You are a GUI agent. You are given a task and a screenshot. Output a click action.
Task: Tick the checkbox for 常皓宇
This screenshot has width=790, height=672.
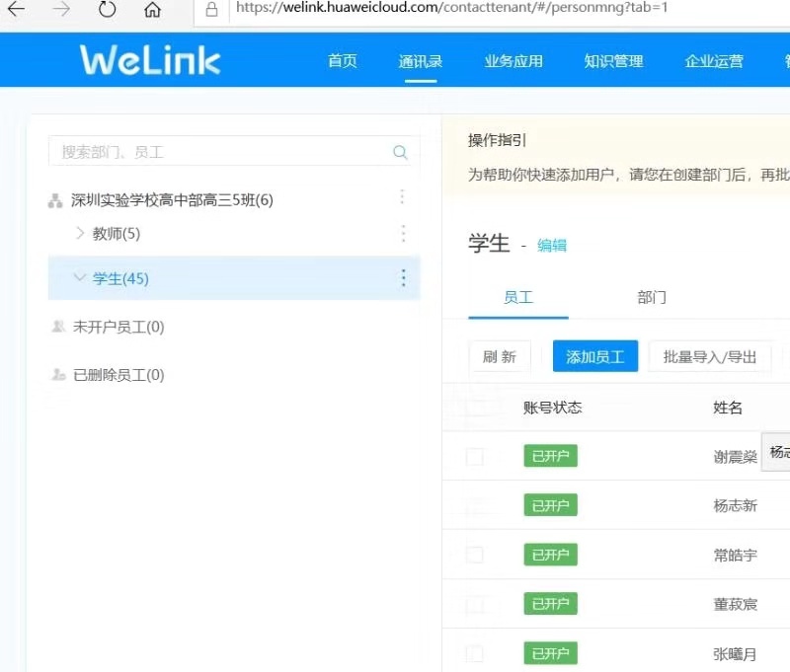tap(475, 556)
